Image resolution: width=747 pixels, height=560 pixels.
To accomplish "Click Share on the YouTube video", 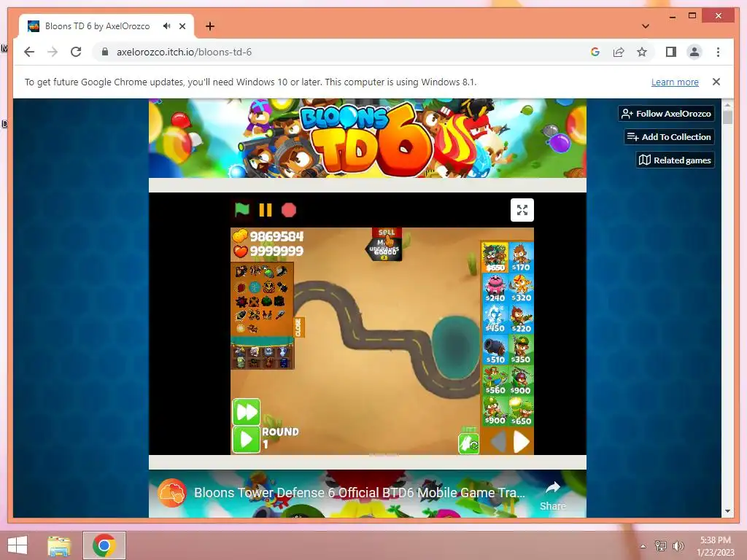I will 553,496.
